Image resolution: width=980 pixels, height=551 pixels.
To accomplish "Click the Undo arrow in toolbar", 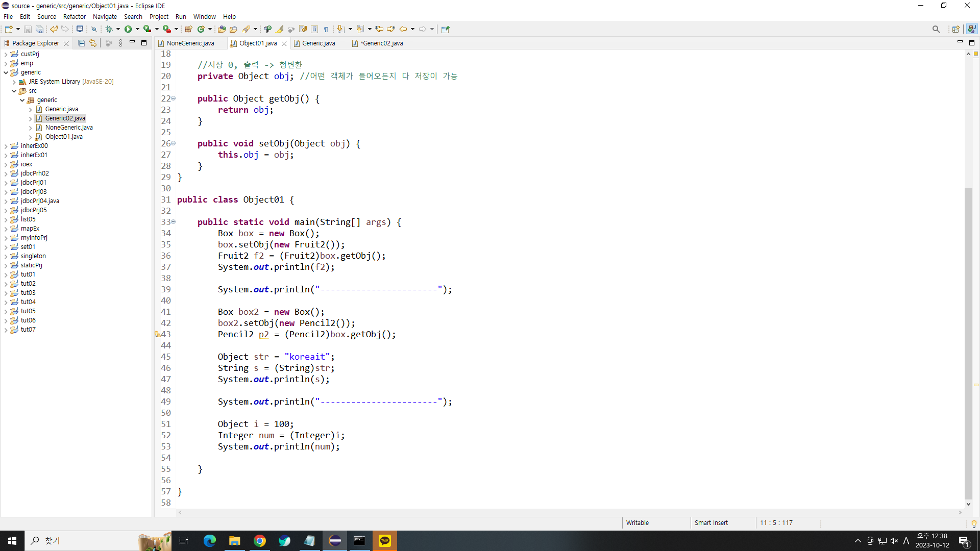I will 54,29.
